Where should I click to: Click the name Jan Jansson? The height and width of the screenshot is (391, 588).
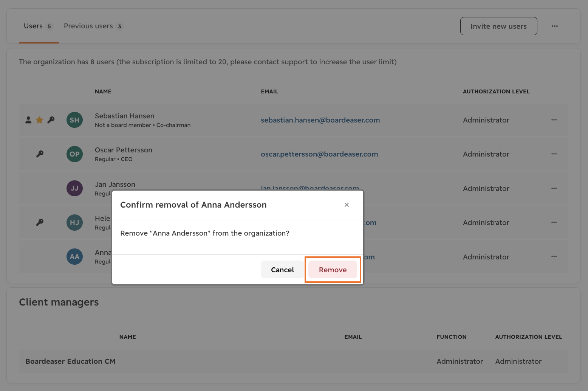tap(115, 184)
